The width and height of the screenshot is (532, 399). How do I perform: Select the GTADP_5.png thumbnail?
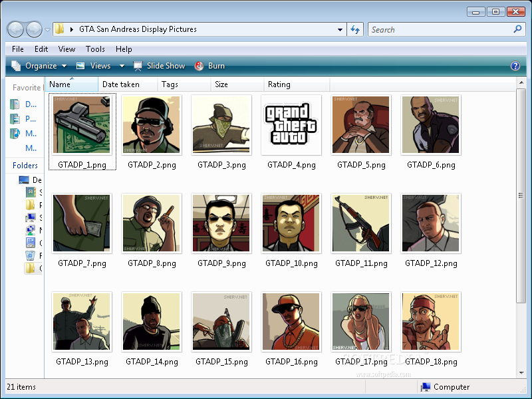coord(361,125)
